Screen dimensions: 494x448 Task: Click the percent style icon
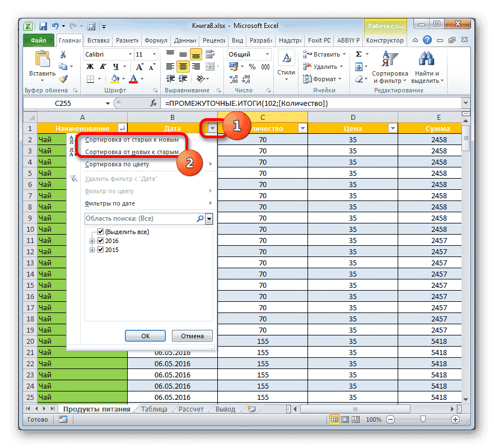pyautogui.click(x=252, y=67)
